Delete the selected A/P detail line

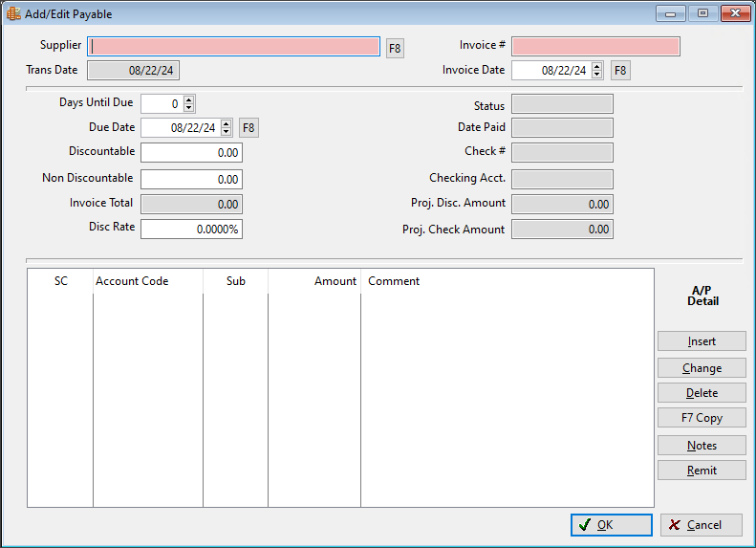[702, 393]
